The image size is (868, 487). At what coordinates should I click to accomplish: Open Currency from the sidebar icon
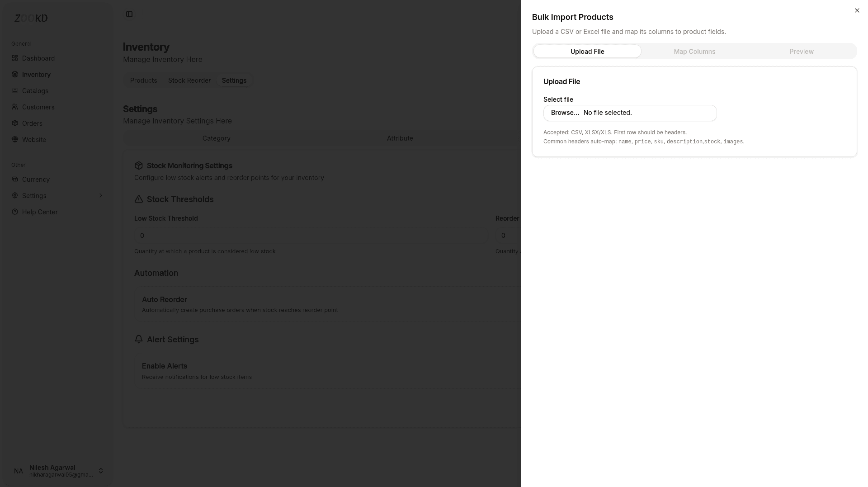15,179
